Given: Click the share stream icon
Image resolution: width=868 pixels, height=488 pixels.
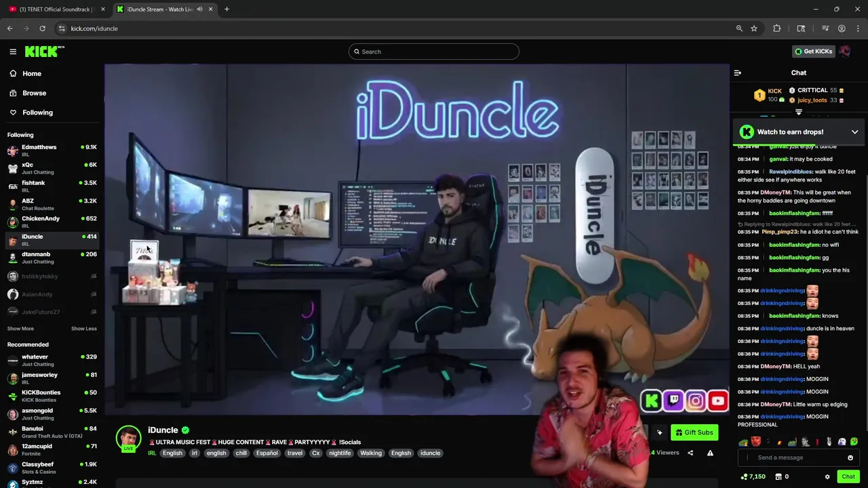Looking at the screenshot, I should tap(690, 453).
